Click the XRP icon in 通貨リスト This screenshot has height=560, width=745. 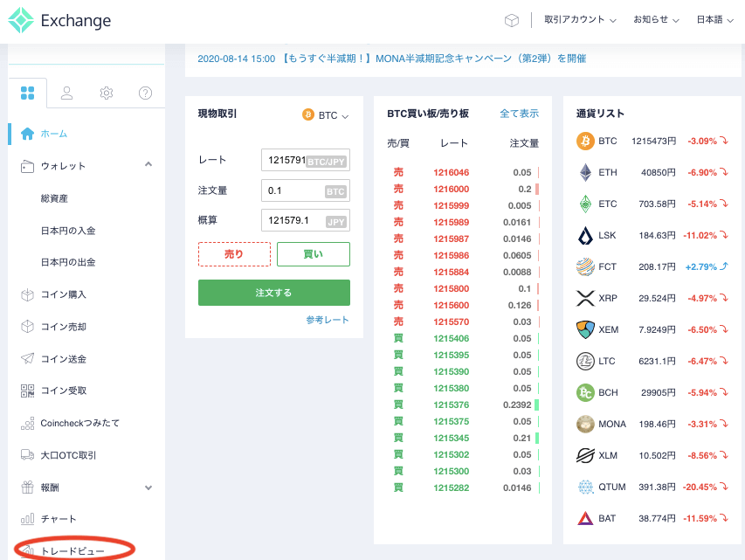[x=585, y=298]
